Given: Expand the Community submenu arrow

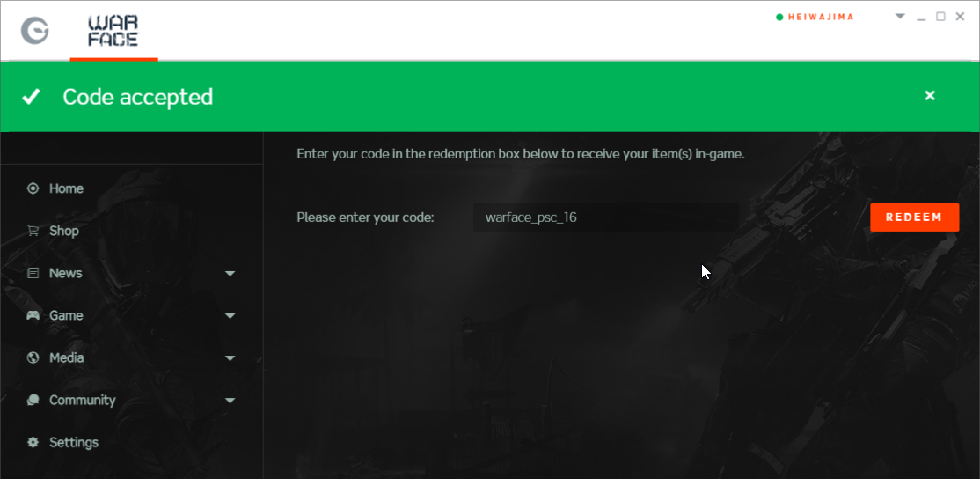Looking at the screenshot, I should [x=230, y=401].
